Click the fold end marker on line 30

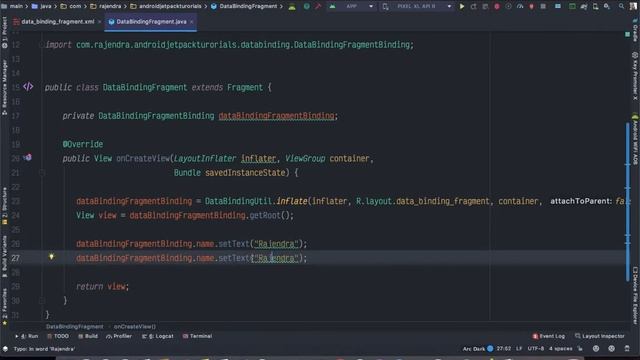[x=42, y=300]
